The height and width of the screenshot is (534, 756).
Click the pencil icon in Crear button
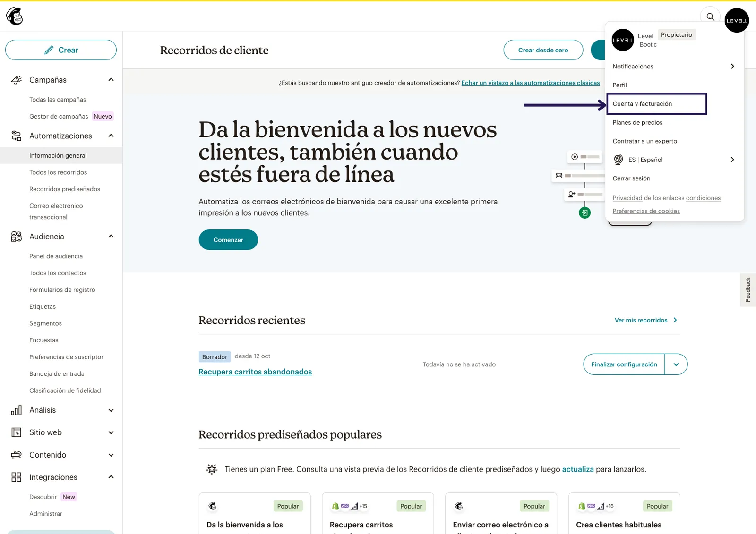pyautogui.click(x=49, y=50)
